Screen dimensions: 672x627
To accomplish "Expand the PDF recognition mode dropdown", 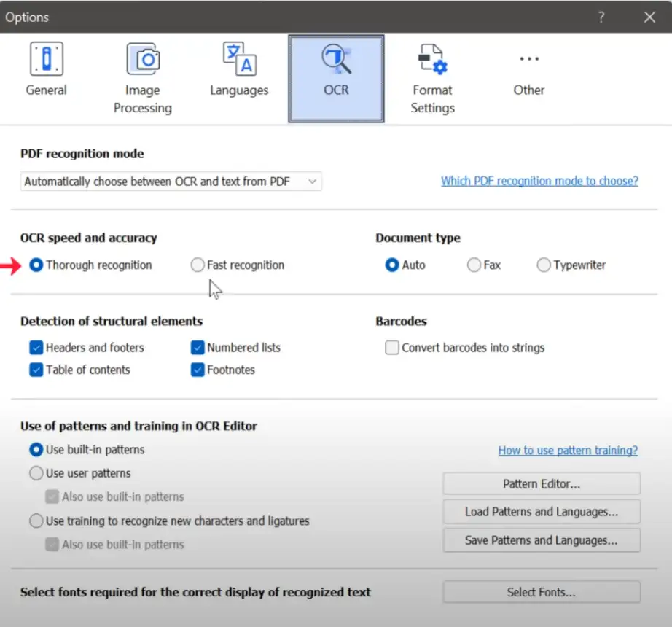I will pos(171,182).
